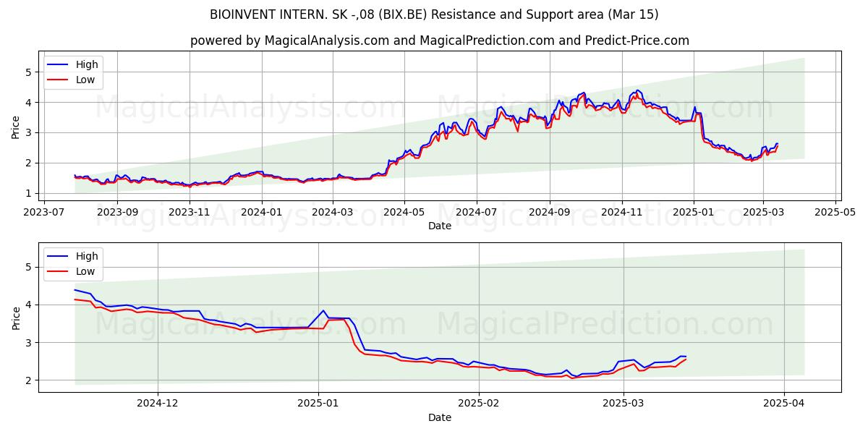
Task: Click the top chart 'Date' axis label
Action: pyautogui.click(x=440, y=226)
